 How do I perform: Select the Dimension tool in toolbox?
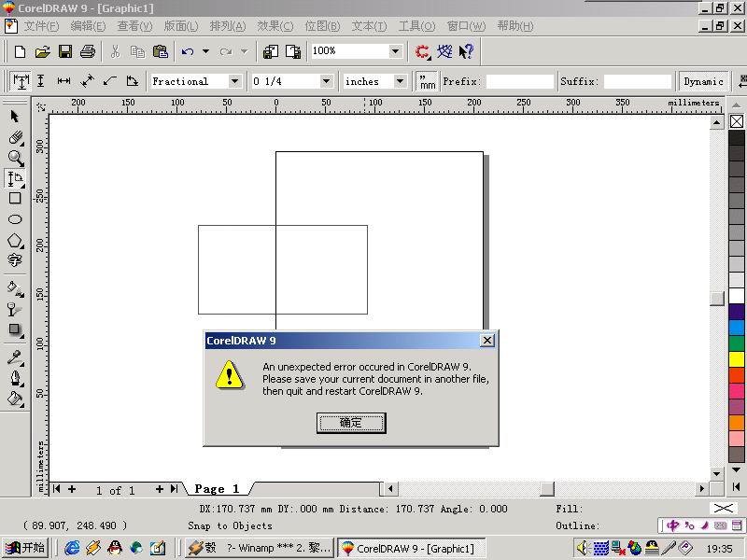(15, 178)
